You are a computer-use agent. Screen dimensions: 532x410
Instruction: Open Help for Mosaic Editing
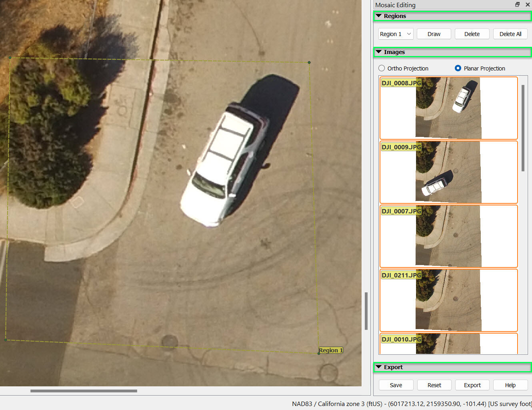[x=510, y=385]
